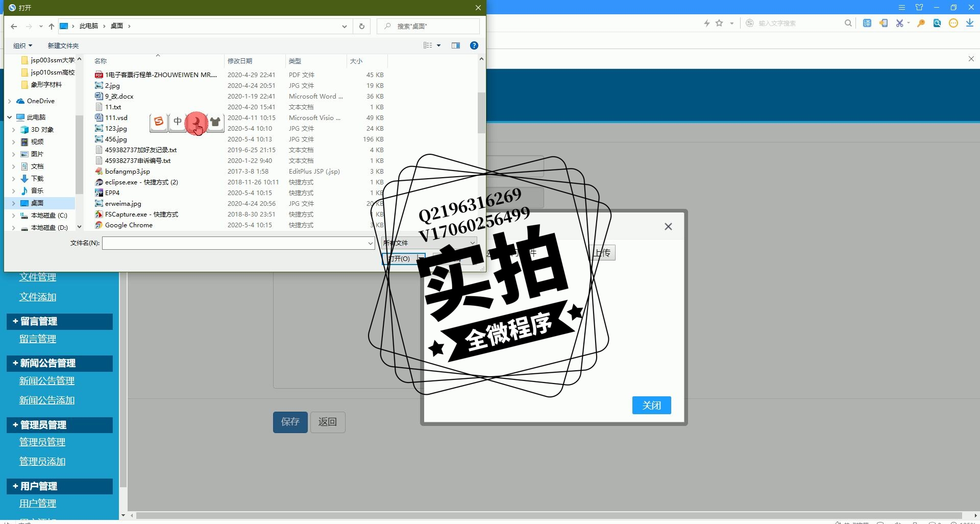Open the 新闻公告添加 sidebar link

[x=47, y=400]
